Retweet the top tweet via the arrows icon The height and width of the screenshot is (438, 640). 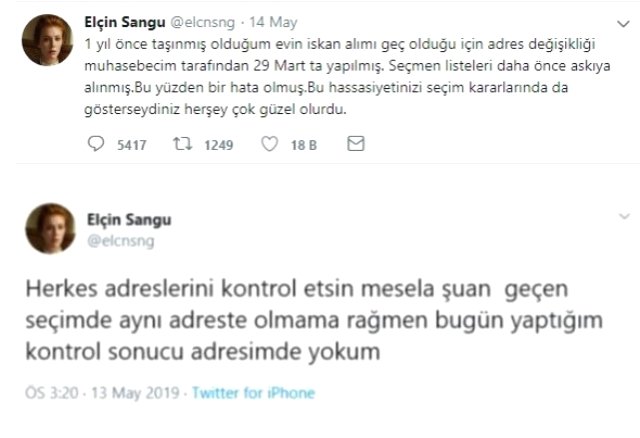(182, 145)
